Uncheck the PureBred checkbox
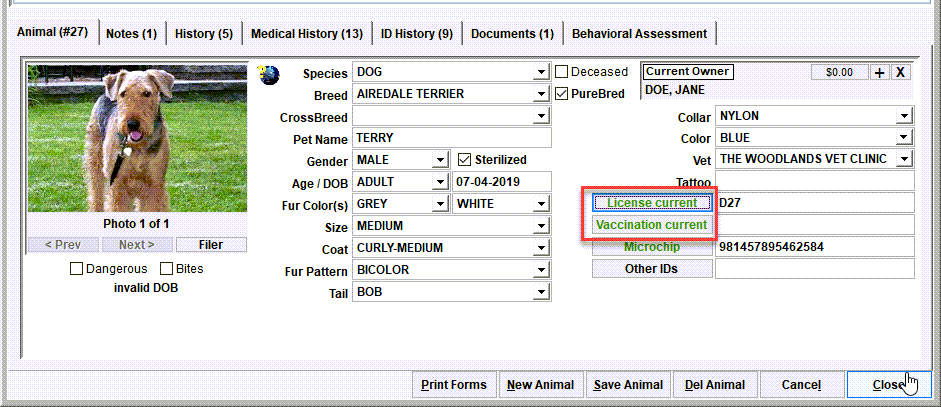The width and height of the screenshot is (941, 407). [x=561, y=94]
